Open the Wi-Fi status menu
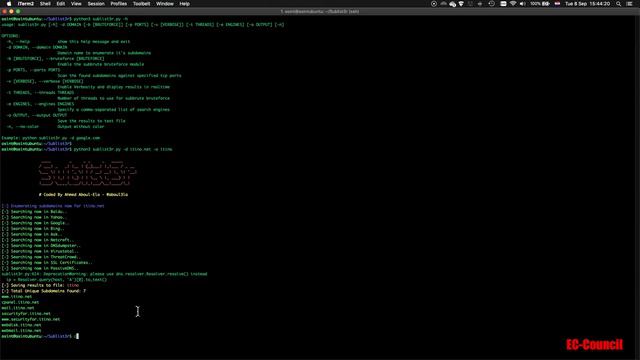 pos(513,4)
